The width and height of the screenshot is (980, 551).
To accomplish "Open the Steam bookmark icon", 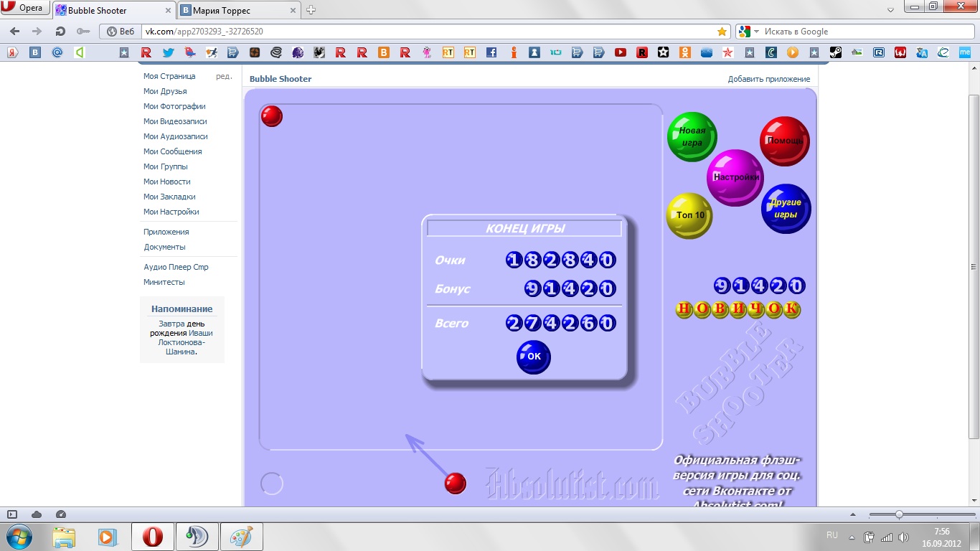I will coord(836,52).
